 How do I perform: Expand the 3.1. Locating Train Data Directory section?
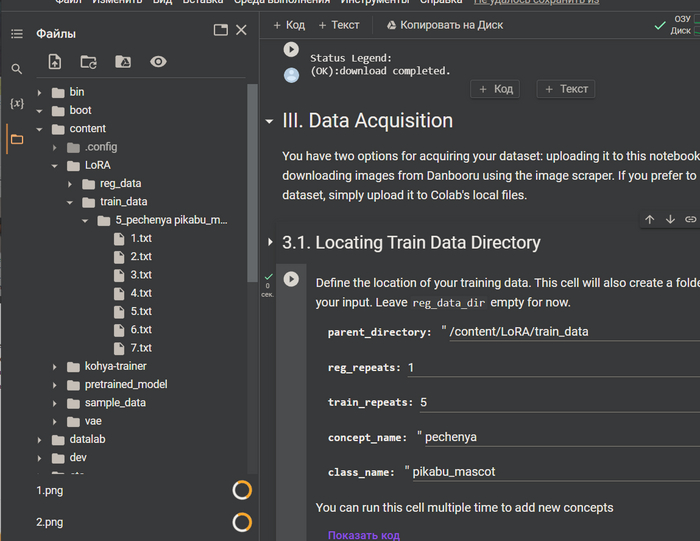tap(270, 243)
